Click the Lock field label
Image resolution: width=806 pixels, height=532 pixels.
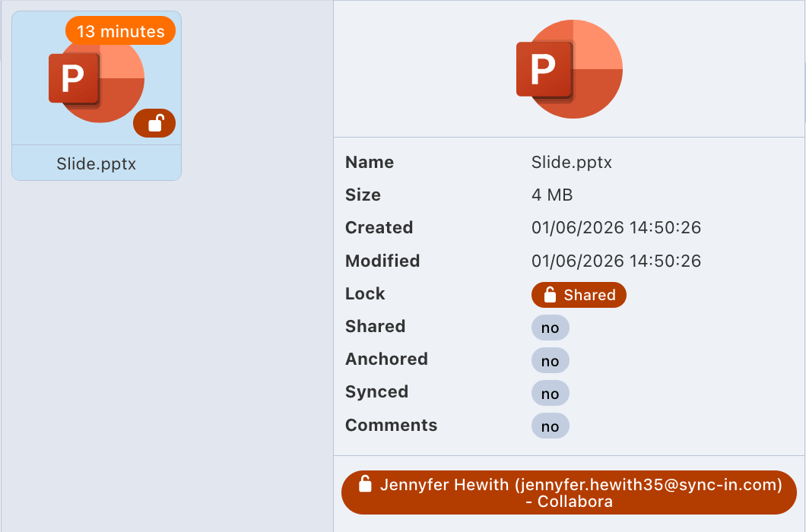365,294
